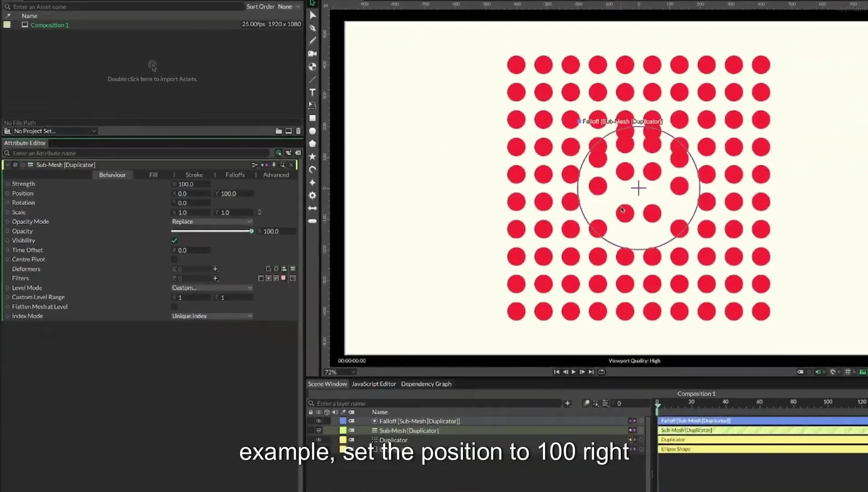Select the Line tool
This screenshot has height=492, width=868.
tap(312, 80)
